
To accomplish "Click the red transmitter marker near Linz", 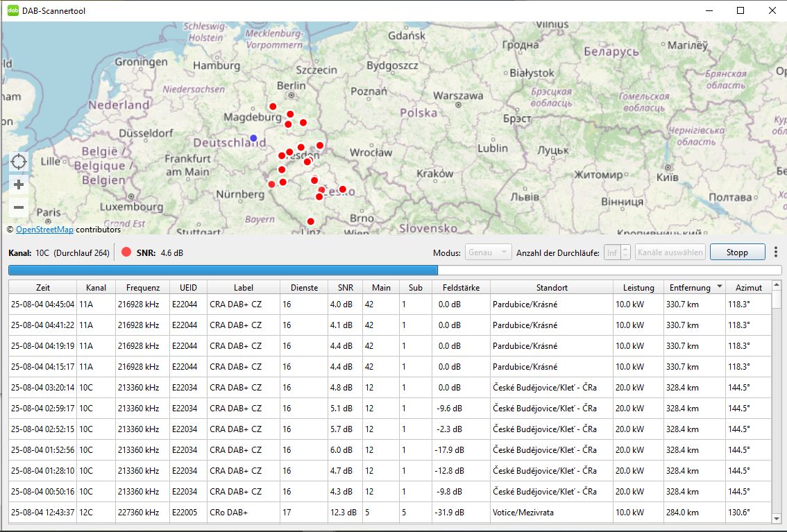I will (310, 221).
